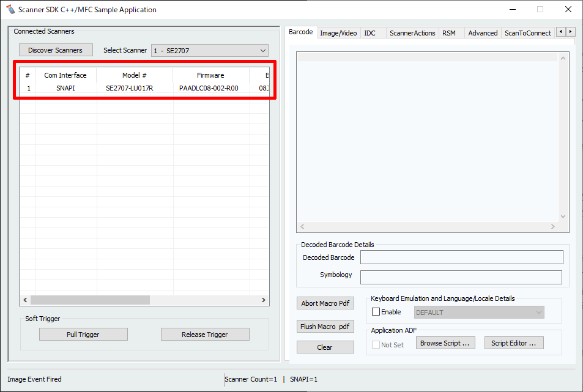The image size is (583, 392).
Task: Click inside the Decoded Barcode field
Action: click(x=461, y=257)
